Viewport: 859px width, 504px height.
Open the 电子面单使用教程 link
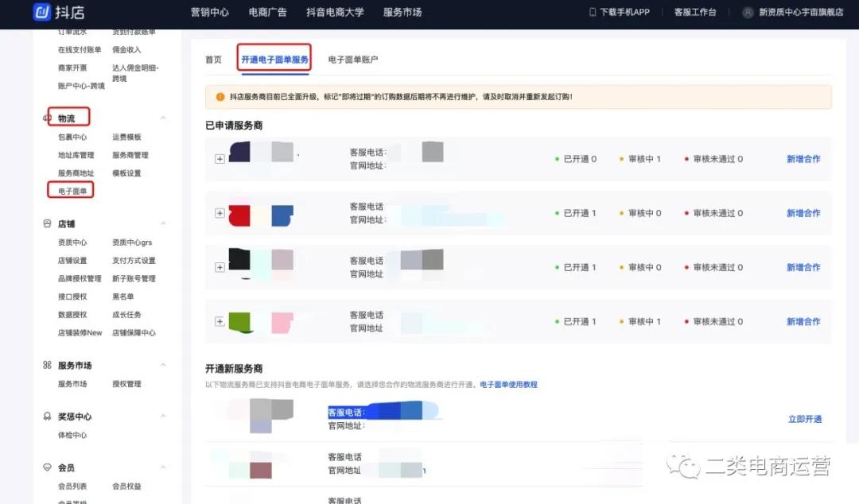click(x=508, y=385)
